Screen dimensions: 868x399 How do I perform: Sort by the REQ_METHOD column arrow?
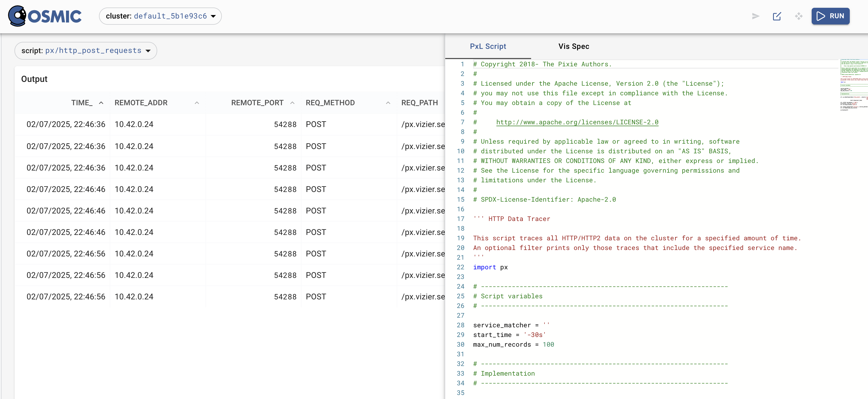tap(388, 103)
